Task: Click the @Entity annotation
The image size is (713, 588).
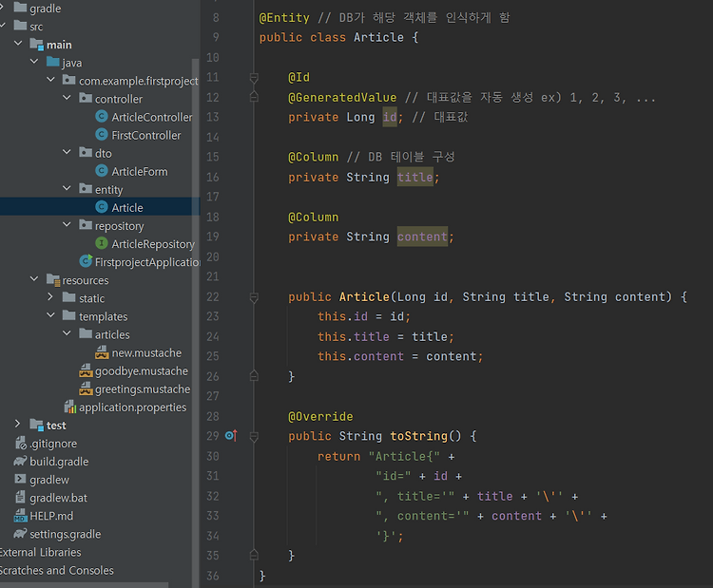Action: [x=284, y=18]
